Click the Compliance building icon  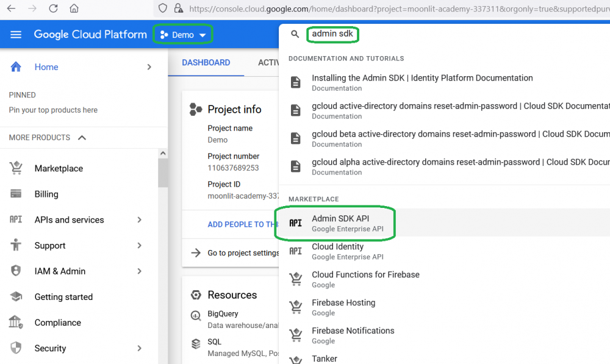point(16,323)
